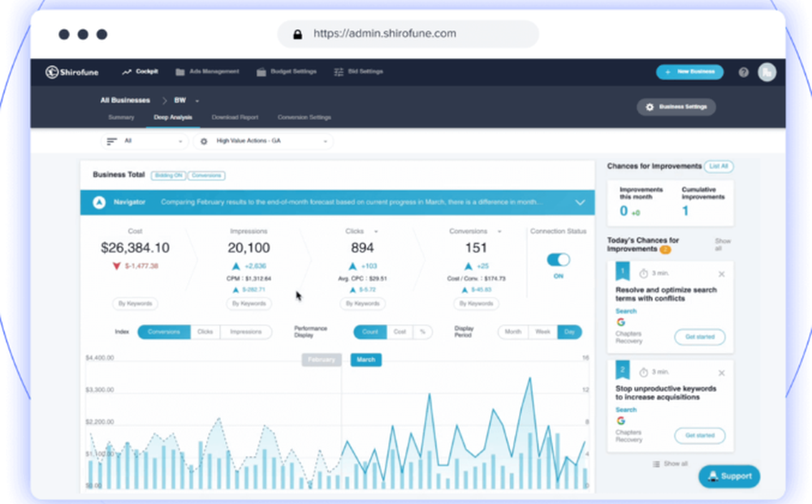The image size is (812, 504).
Task: Click bookmark number 1 icon
Action: (623, 271)
